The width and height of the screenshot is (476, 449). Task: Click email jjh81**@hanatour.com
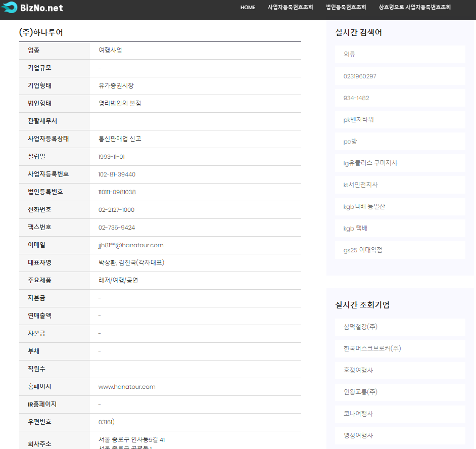click(131, 245)
